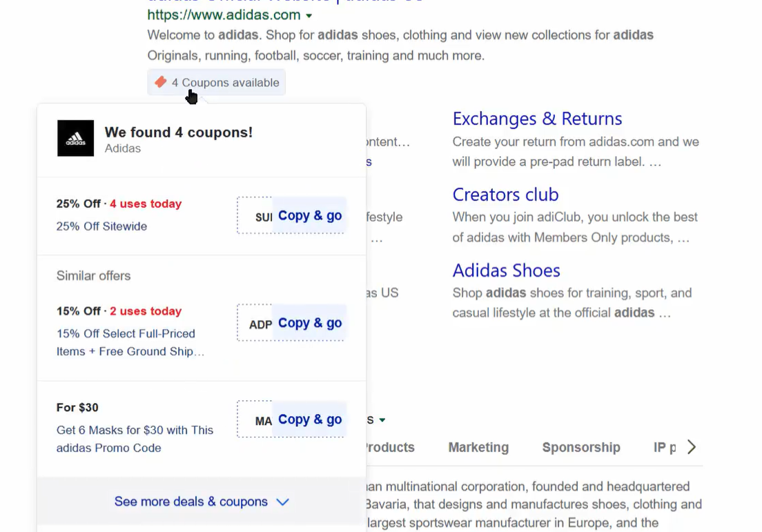Click the 'Similar offers' label

[x=93, y=275]
